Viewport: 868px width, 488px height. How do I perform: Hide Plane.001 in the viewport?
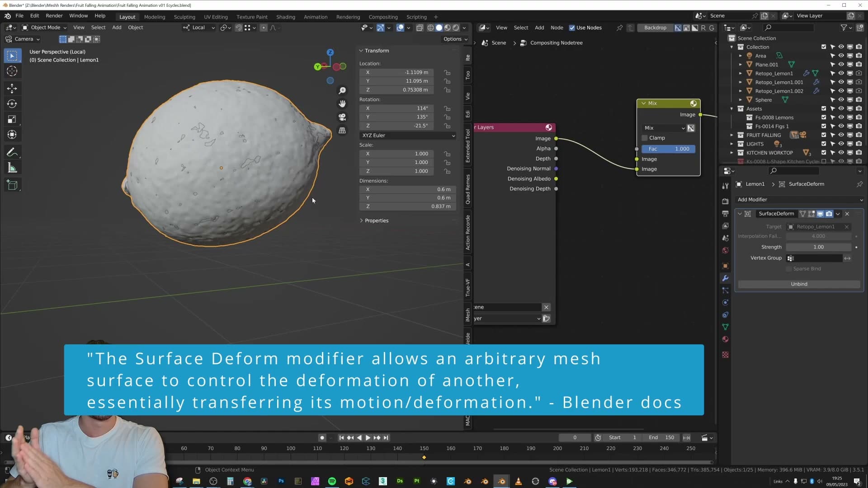coord(841,65)
